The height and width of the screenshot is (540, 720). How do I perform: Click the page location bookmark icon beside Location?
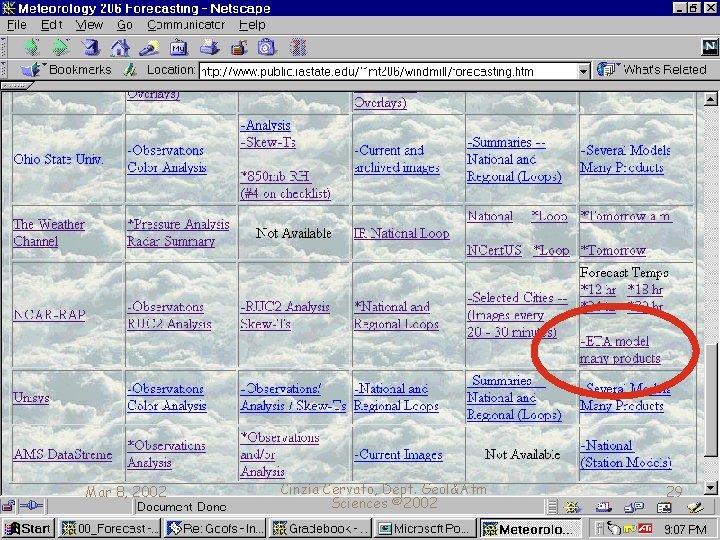pyautogui.click(x=130, y=70)
